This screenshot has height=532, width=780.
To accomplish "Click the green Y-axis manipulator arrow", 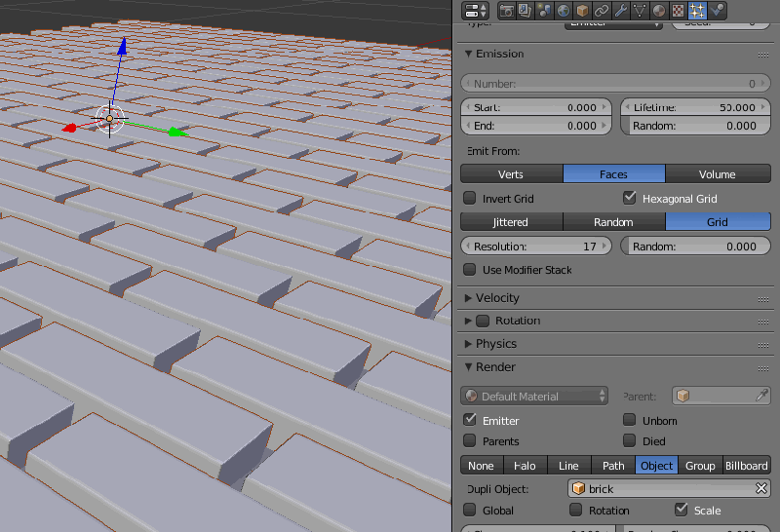I will [x=177, y=133].
